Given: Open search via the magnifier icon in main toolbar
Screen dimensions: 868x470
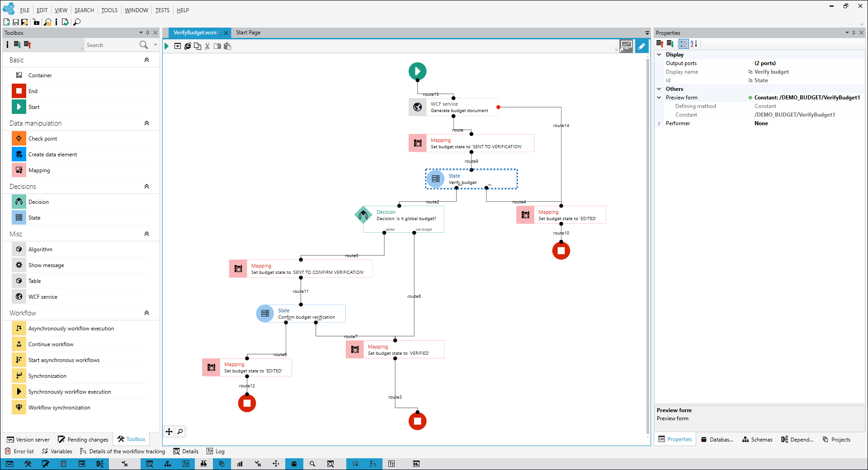Looking at the screenshot, I should coord(76,22).
